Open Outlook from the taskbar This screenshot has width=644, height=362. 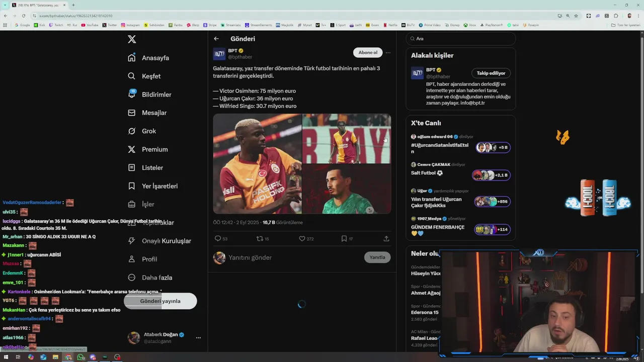(43, 357)
